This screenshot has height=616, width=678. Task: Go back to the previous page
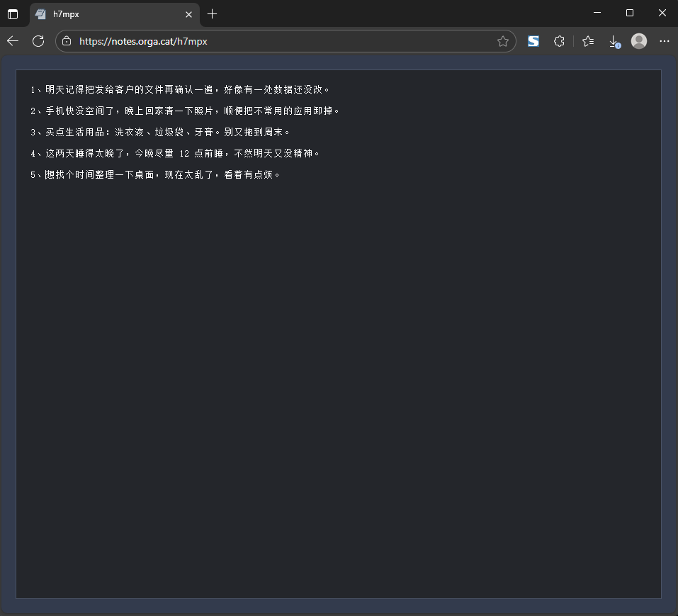click(x=13, y=41)
